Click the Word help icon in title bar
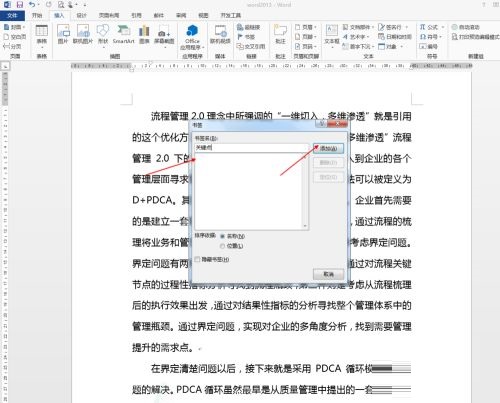Image resolution: width=500 pixels, height=403 pixels. point(484,5)
